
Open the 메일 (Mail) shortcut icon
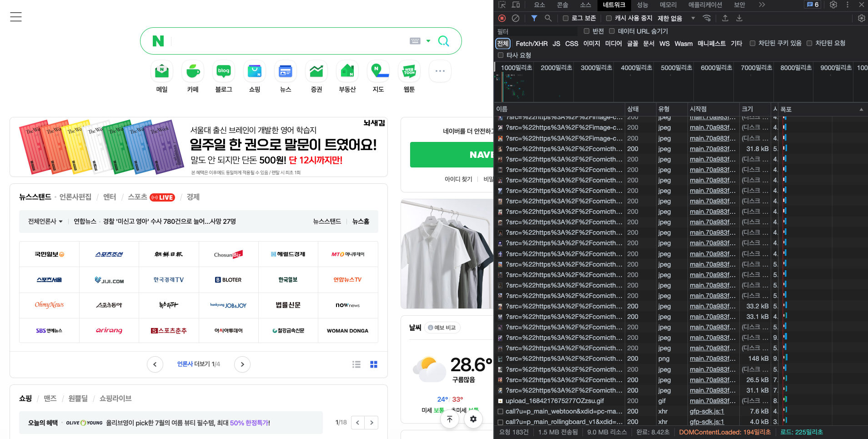point(162,71)
